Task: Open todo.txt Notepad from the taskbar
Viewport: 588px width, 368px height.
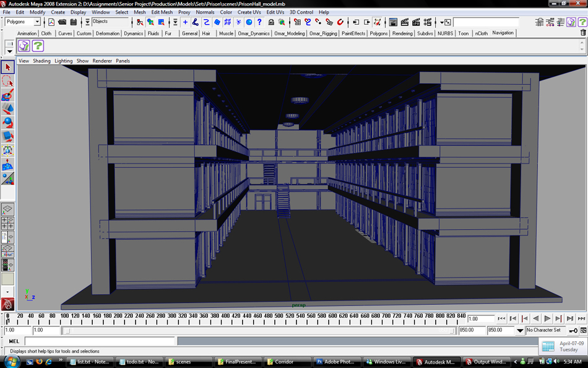Action: (x=139, y=362)
